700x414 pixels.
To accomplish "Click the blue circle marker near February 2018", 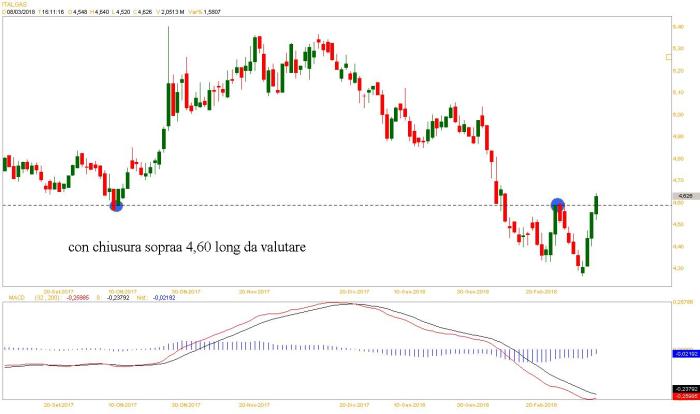I will [x=558, y=205].
